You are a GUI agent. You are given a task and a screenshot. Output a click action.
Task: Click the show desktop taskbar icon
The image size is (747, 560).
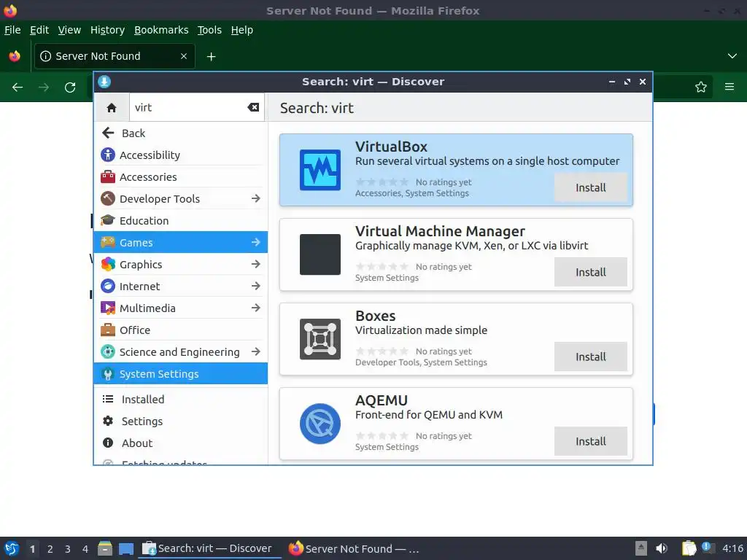tap(126, 549)
